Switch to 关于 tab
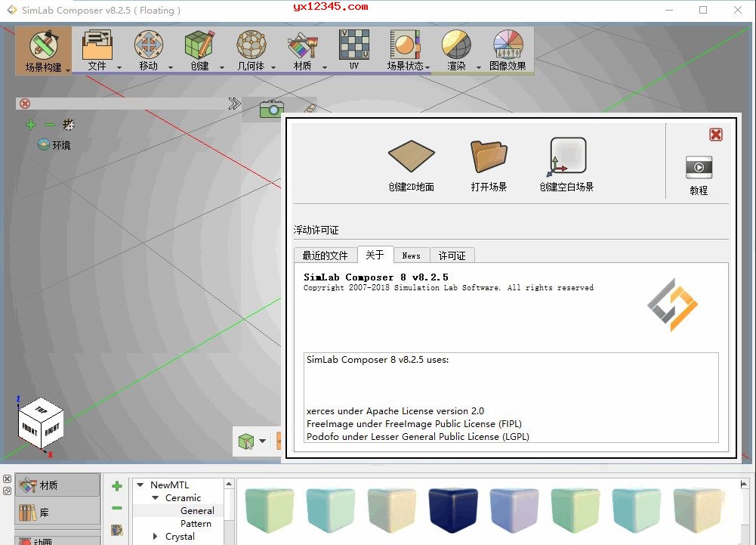 375,255
